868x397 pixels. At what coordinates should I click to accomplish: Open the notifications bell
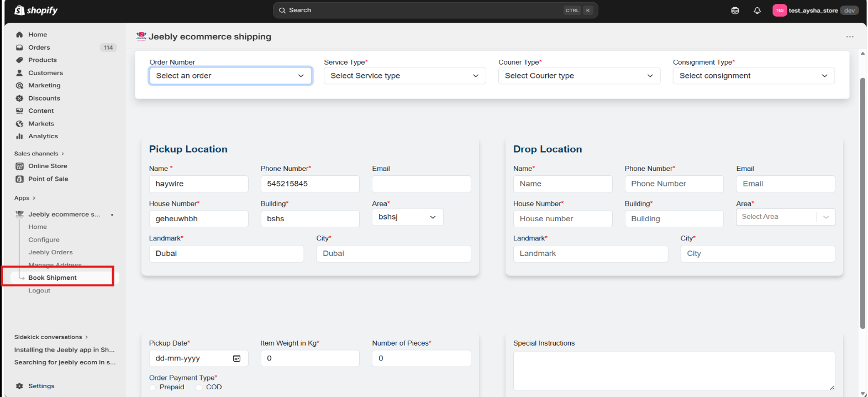click(x=757, y=11)
